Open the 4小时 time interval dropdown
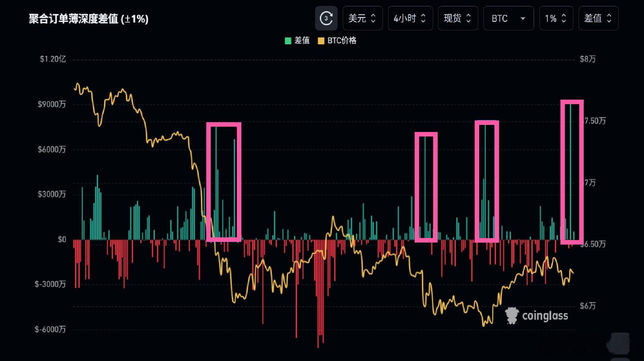 pos(410,18)
